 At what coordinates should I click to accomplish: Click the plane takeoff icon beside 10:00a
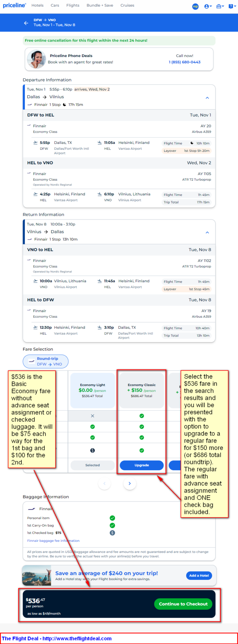tap(35, 281)
